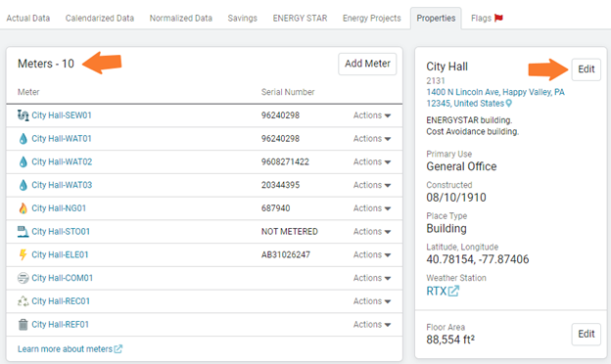Click the Add Meter button
Viewport: 611px width, 364px height.
(367, 64)
